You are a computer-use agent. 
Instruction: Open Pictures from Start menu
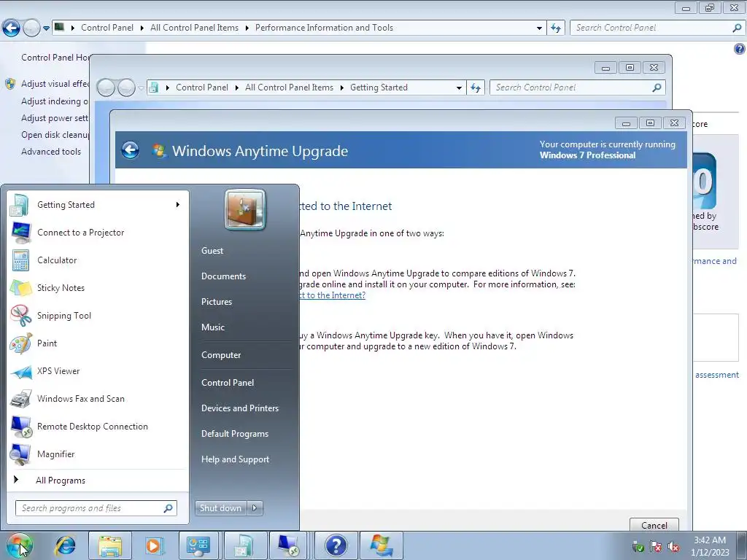point(217,302)
